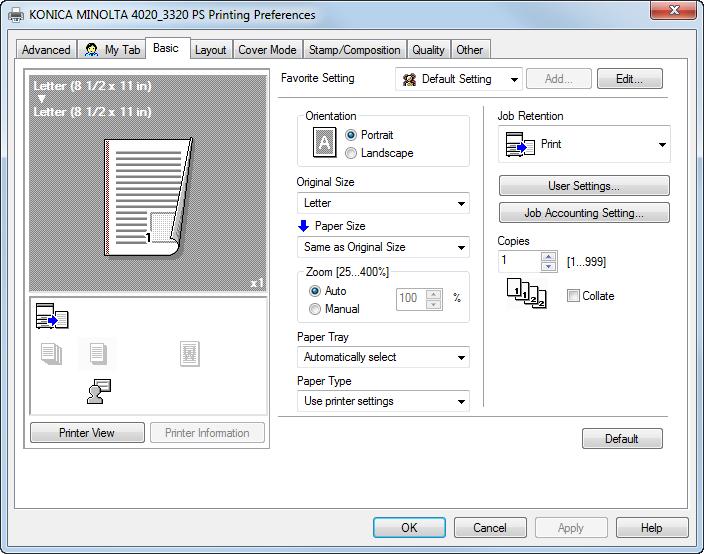Click the printer icon in the title bar
This screenshot has height=554, width=704.
(x=16, y=15)
